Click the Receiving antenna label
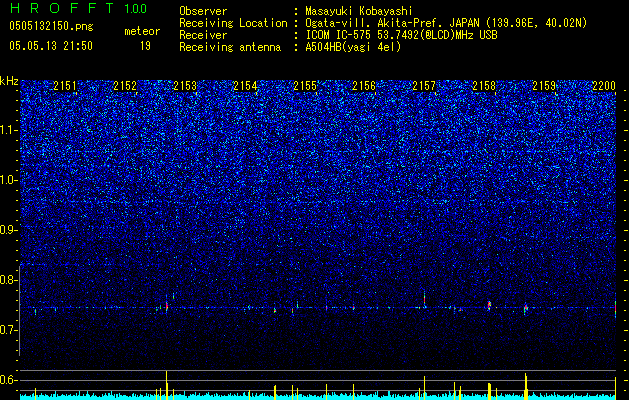629x400 pixels. [x=230, y=47]
